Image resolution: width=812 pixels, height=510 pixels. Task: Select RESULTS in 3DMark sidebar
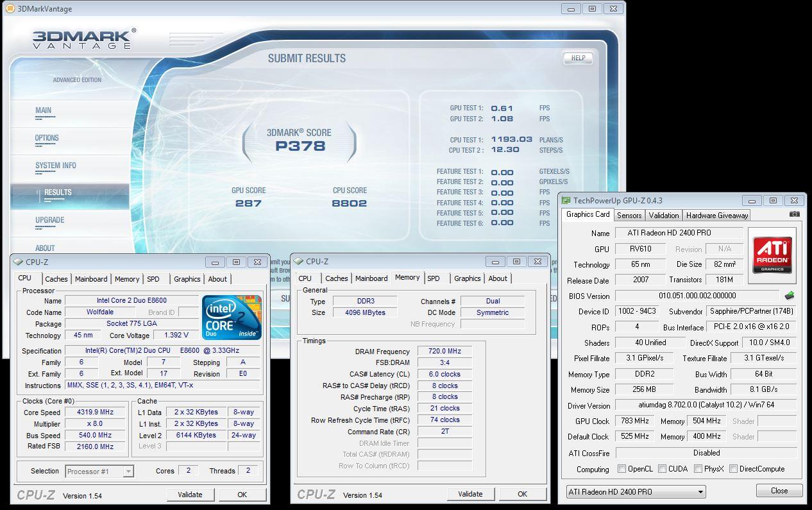pos(70,195)
